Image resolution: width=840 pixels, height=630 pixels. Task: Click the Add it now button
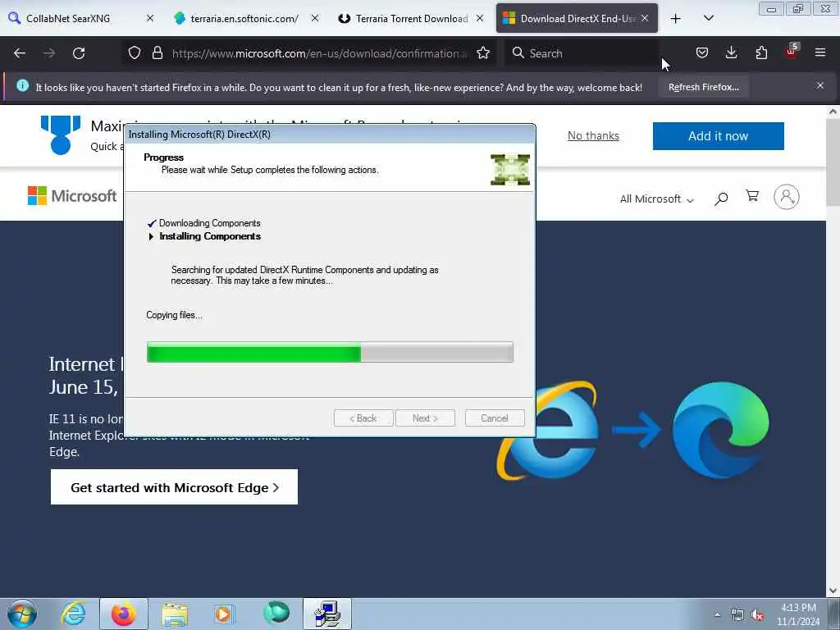click(718, 136)
